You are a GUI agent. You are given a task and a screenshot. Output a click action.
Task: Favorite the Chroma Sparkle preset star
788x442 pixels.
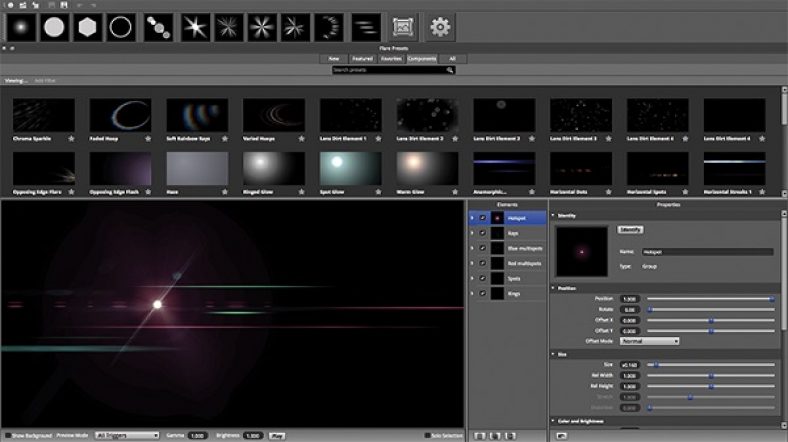(71, 137)
